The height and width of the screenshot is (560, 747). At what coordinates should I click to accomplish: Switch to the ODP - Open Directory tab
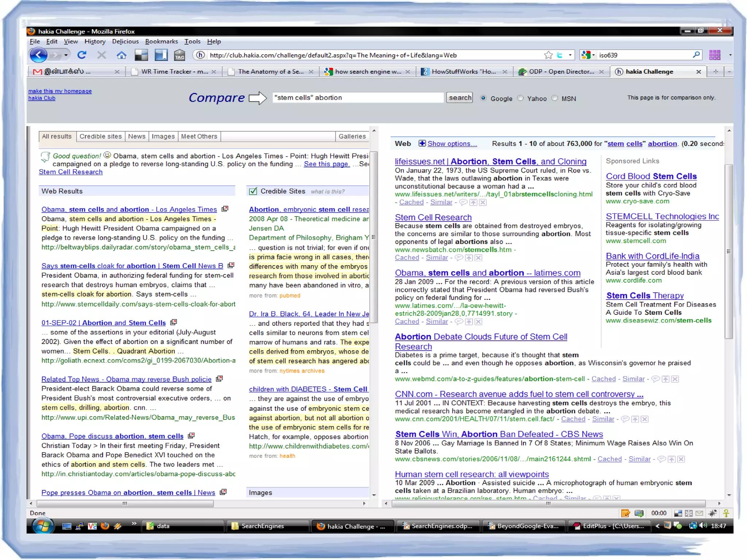561,72
